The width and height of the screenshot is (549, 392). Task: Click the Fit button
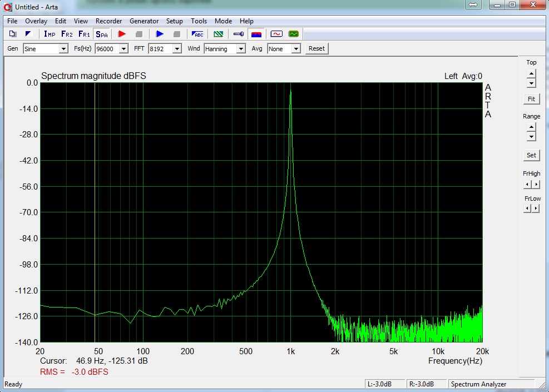[x=531, y=99]
